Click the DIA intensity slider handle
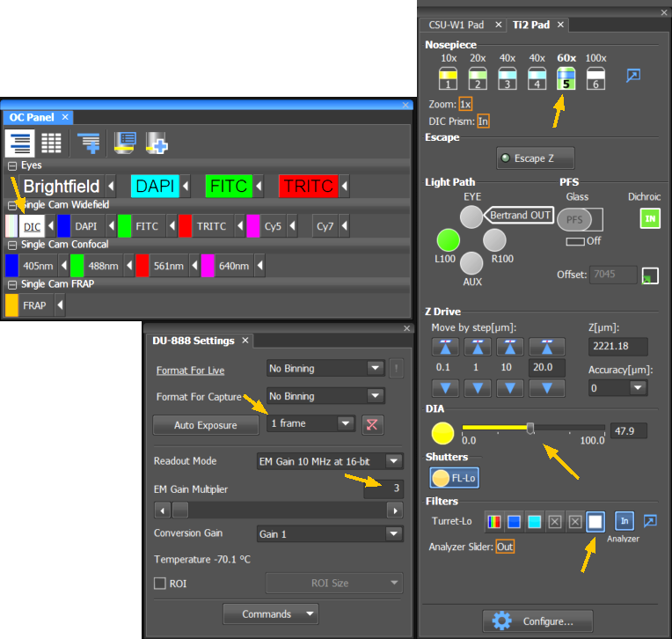This screenshot has width=672, height=639. coord(530,429)
